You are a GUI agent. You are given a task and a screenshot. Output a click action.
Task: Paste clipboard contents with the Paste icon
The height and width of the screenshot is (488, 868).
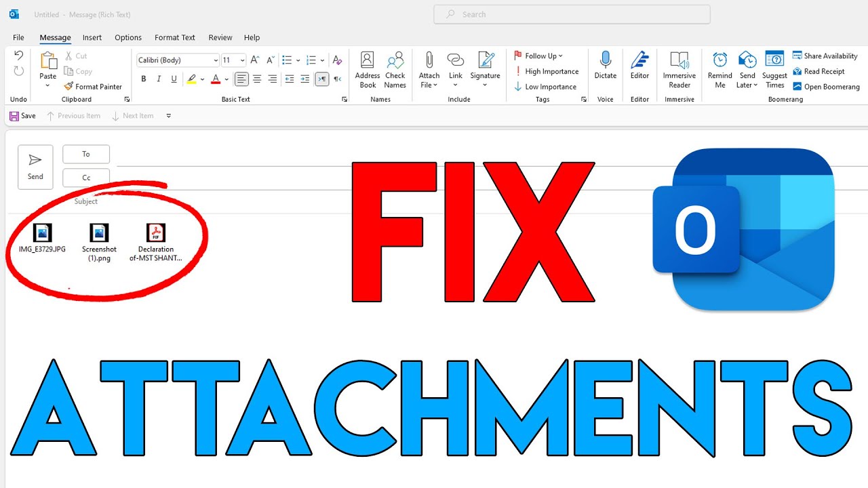(48, 61)
